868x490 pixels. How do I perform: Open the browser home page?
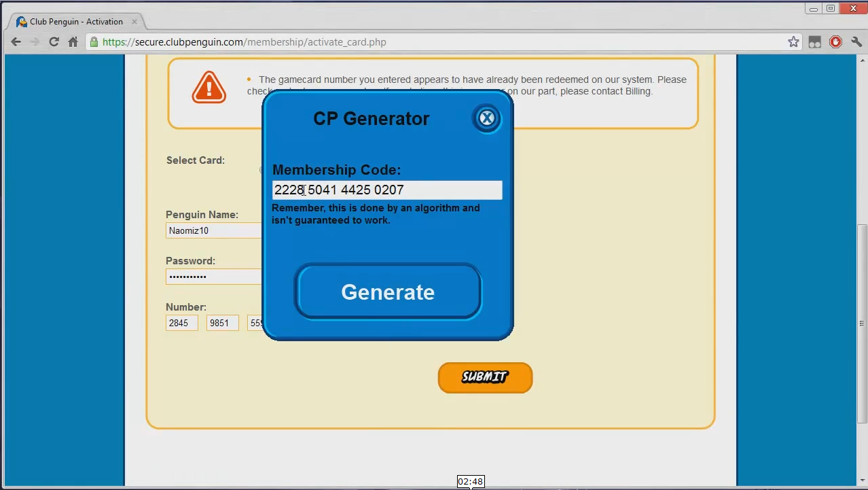pyautogui.click(x=73, y=42)
